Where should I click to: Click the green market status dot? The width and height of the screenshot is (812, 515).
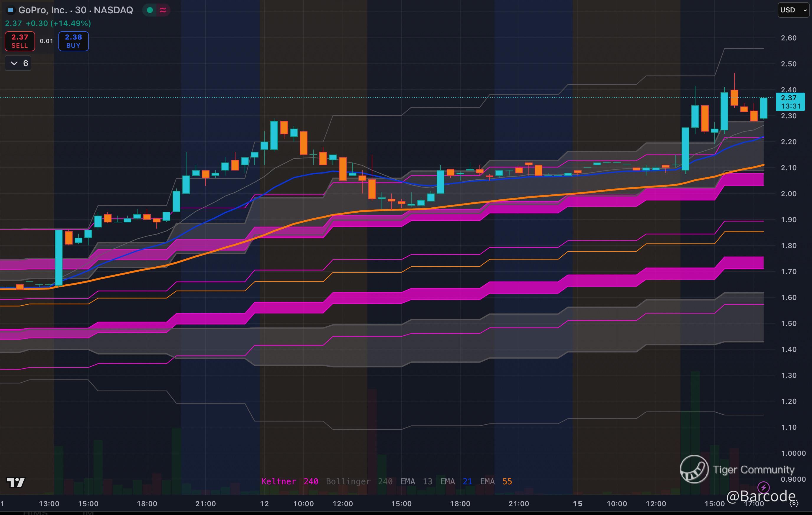[x=150, y=10]
